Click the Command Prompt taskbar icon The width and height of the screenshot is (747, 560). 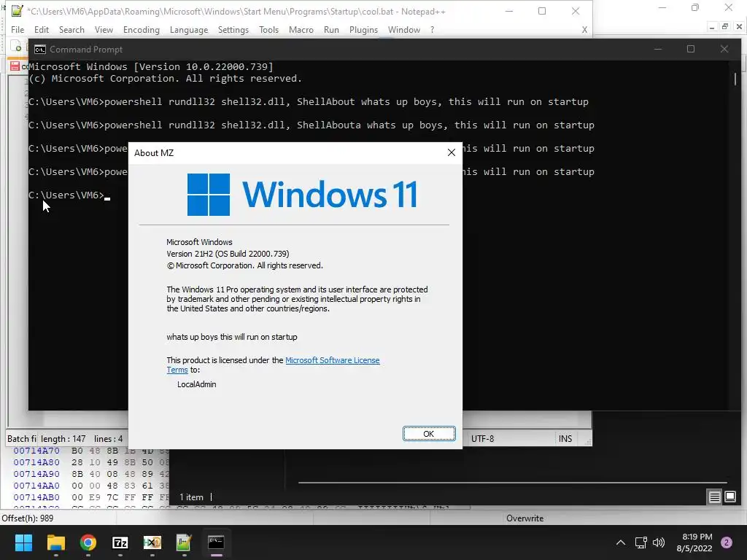pos(216,542)
